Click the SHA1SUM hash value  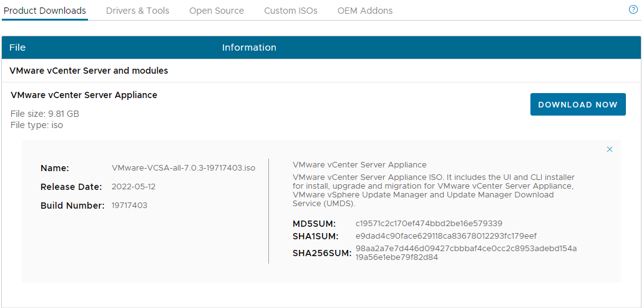[x=446, y=236]
